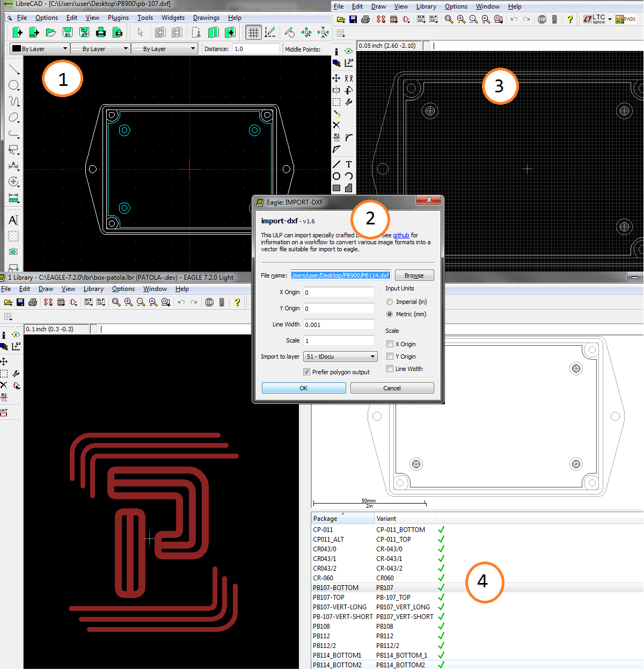The width and height of the screenshot is (644, 670).
Task: Click LibreCAD's New drawing icon
Action: [x=17, y=33]
